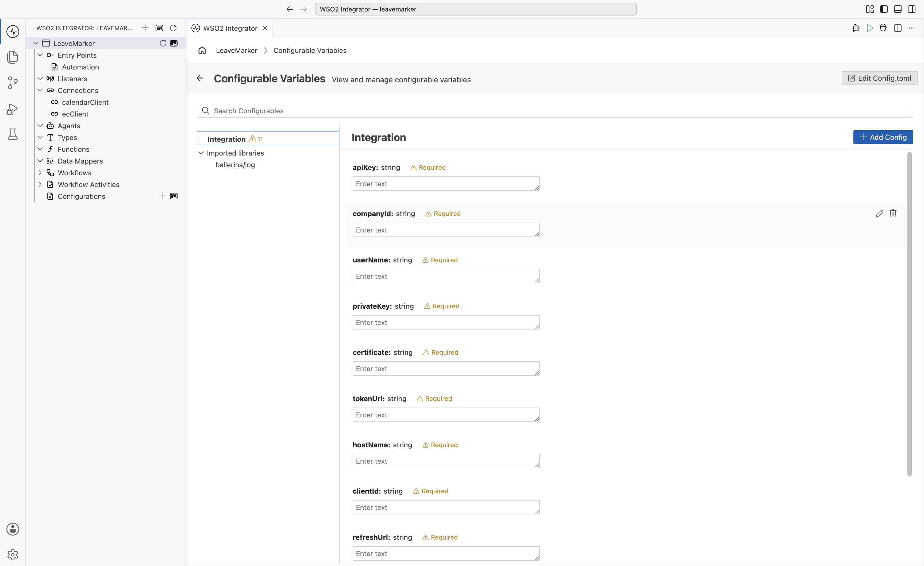The image size is (924, 566).
Task: Collapse the Entry Points node
Action: click(x=40, y=55)
